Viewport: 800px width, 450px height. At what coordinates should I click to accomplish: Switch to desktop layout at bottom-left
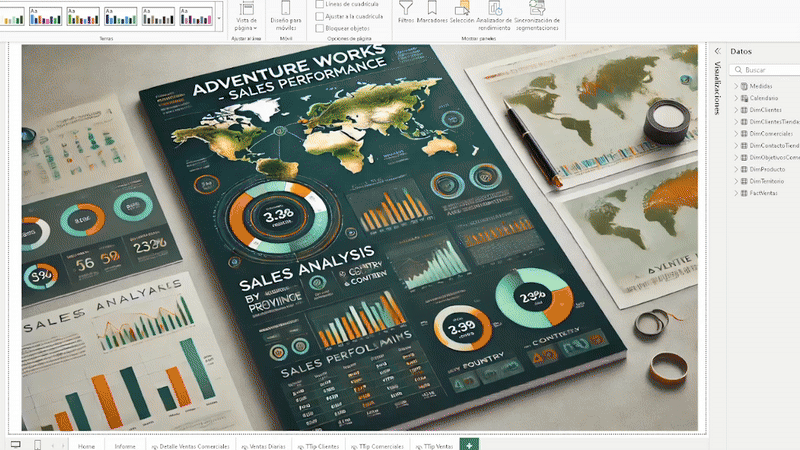(x=15, y=444)
